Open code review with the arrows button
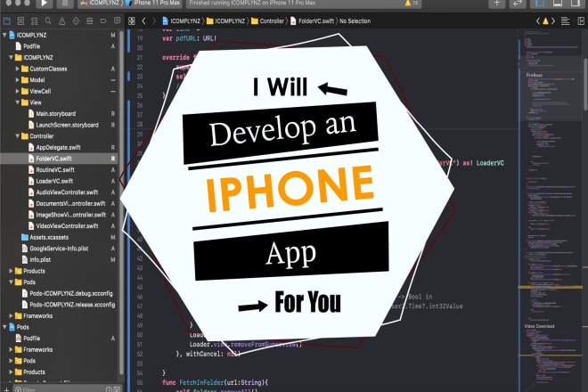 tap(518, 4)
